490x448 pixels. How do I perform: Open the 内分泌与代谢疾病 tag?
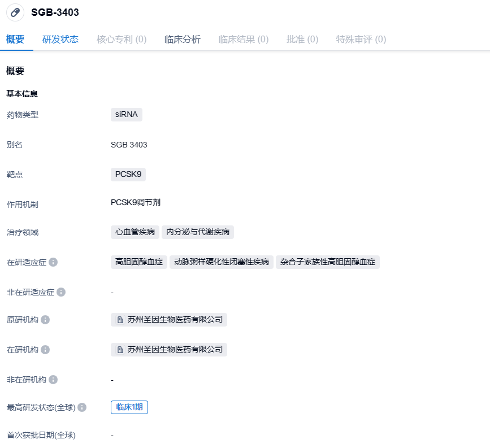[x=198, y=232]
